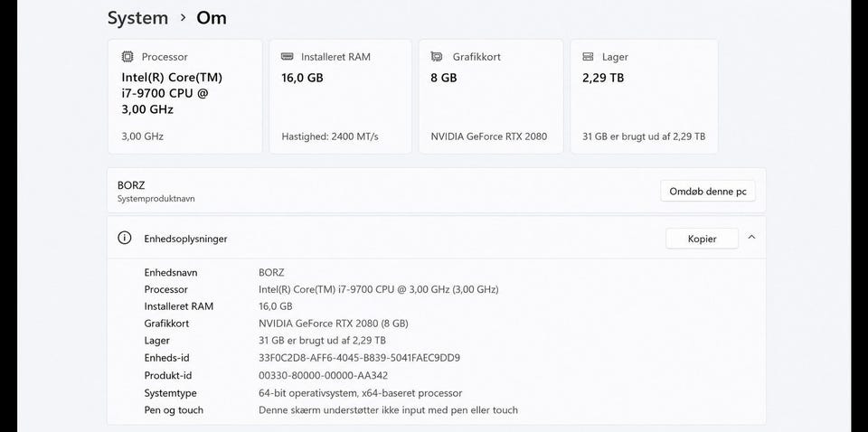Viewport: 868px width, 432px height.
Task: Click the Lager storage drive icon
Action: (588, 56)
